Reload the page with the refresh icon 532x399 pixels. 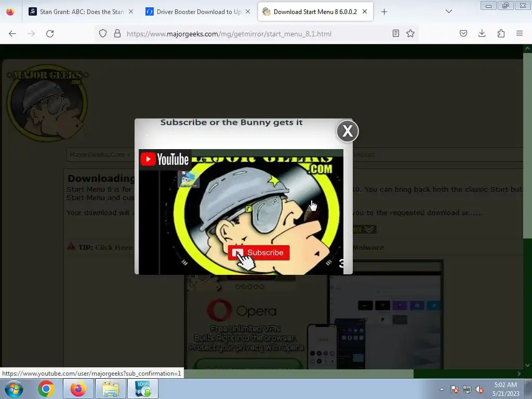(x=50, y=33)
